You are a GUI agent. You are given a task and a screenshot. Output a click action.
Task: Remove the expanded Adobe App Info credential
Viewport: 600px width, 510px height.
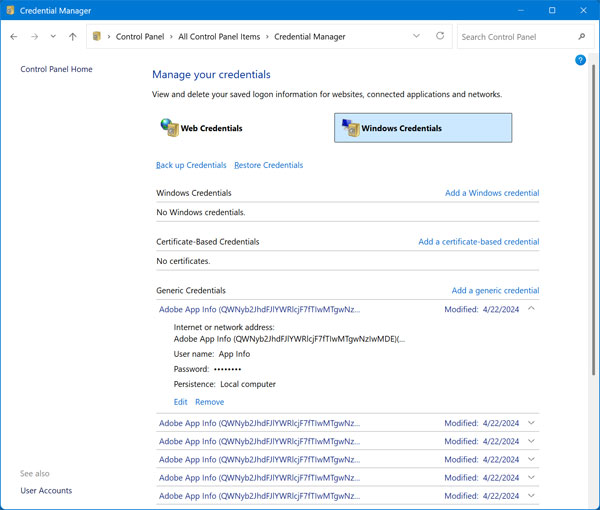pos(209,402)
